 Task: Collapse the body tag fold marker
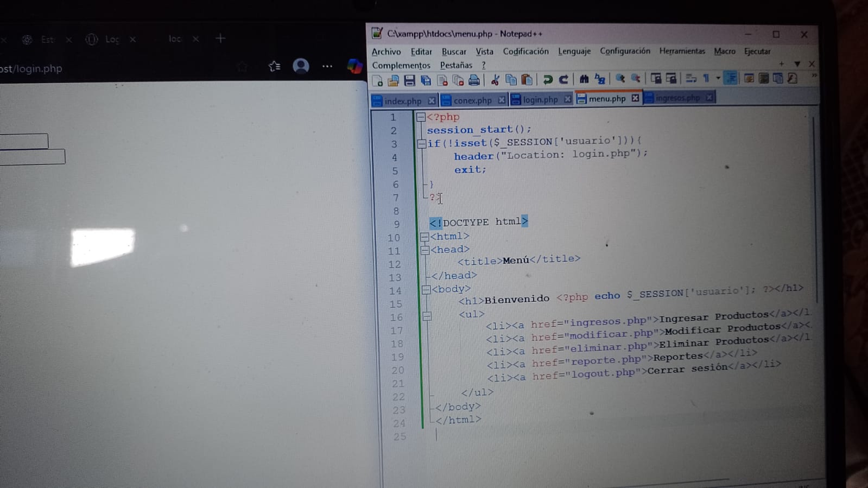426,289
